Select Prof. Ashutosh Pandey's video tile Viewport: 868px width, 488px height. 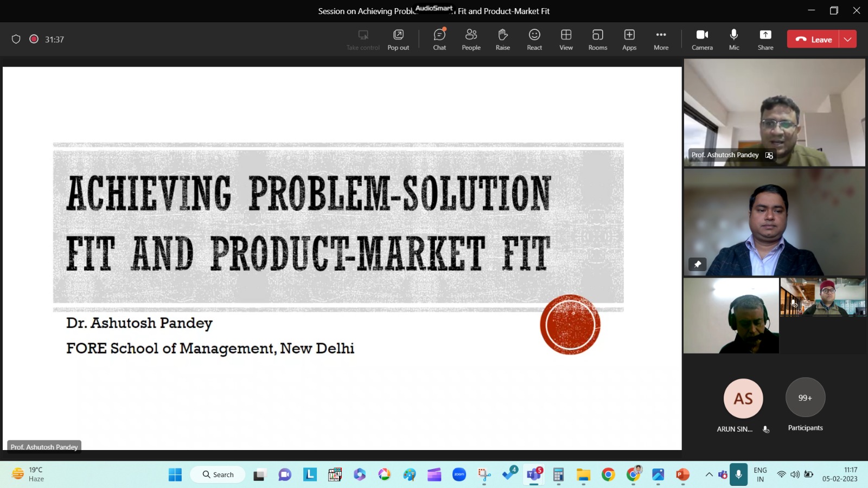coord(774,112)
